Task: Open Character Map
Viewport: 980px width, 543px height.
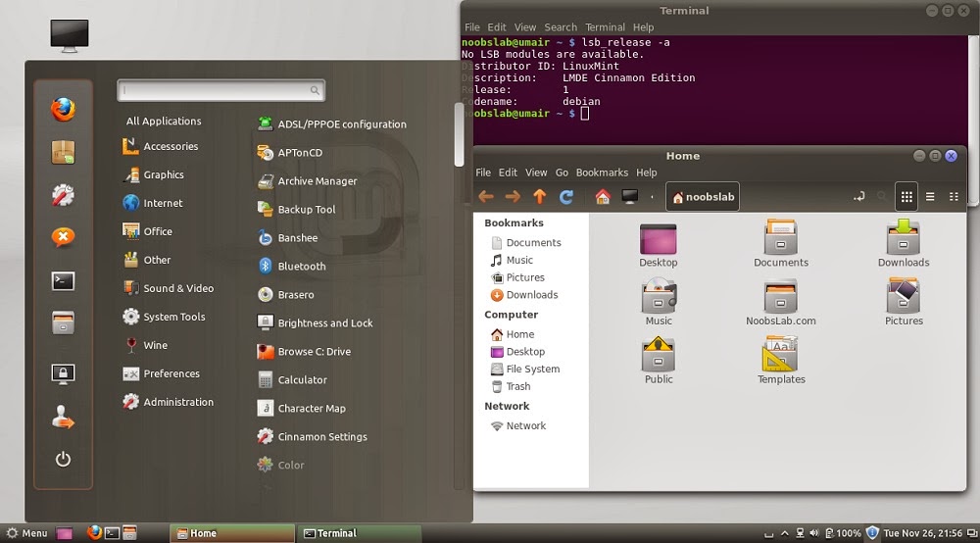Action: click(301, 409)
